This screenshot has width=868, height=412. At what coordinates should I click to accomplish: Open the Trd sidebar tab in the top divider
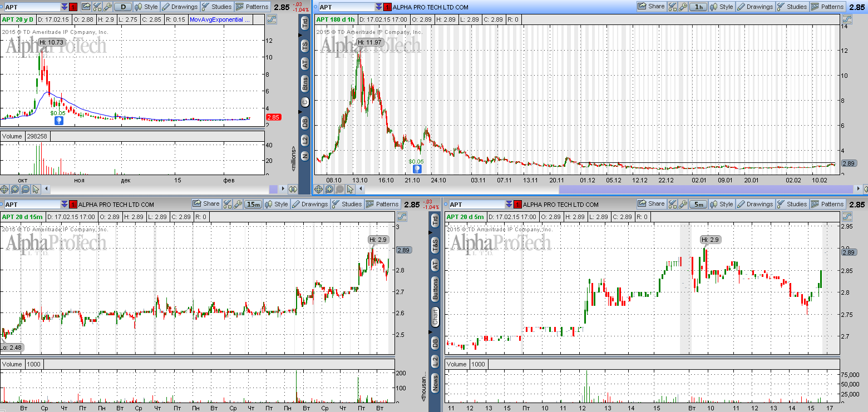[x=305, y=23]
